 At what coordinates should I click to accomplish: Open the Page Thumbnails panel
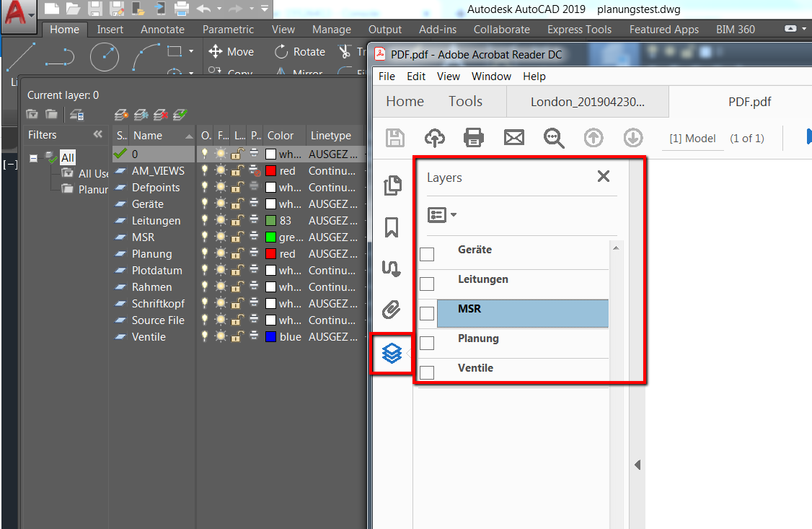coord(392,185)
